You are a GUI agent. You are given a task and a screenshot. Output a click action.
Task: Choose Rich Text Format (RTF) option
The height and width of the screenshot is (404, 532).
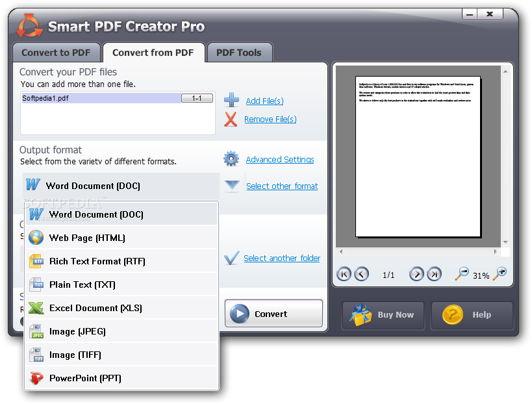(121, 261)
